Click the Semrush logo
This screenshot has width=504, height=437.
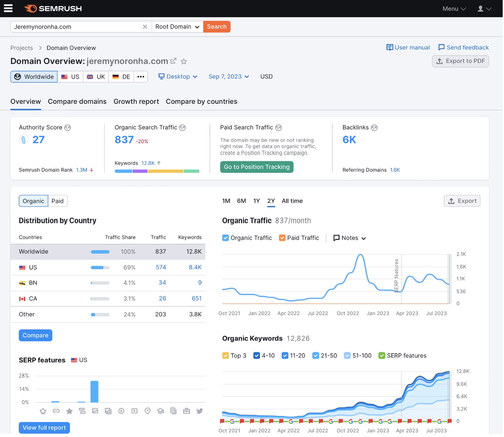53,8
